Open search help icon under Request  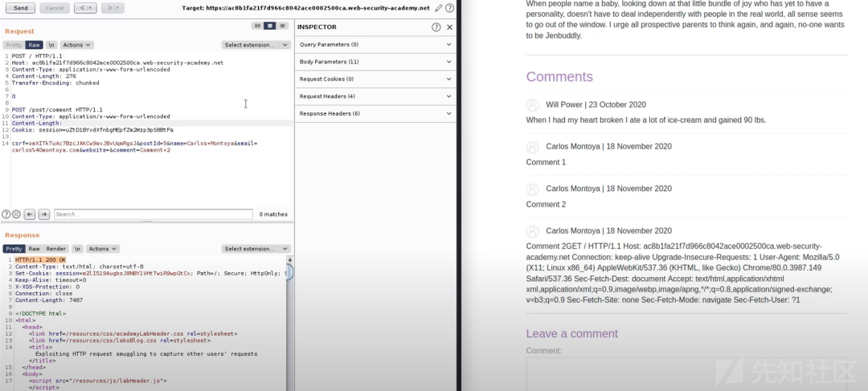point(6,214)
